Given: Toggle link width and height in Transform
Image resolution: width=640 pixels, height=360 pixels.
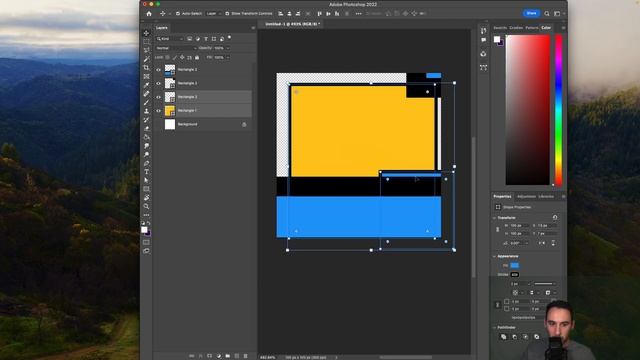Looking at the screenshot, I should (497, 229).
